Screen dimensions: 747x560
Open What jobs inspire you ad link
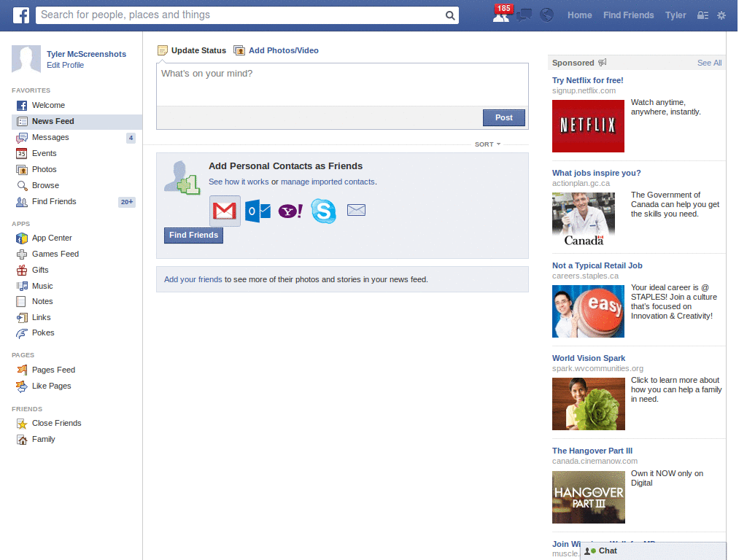tap(597, 173)
